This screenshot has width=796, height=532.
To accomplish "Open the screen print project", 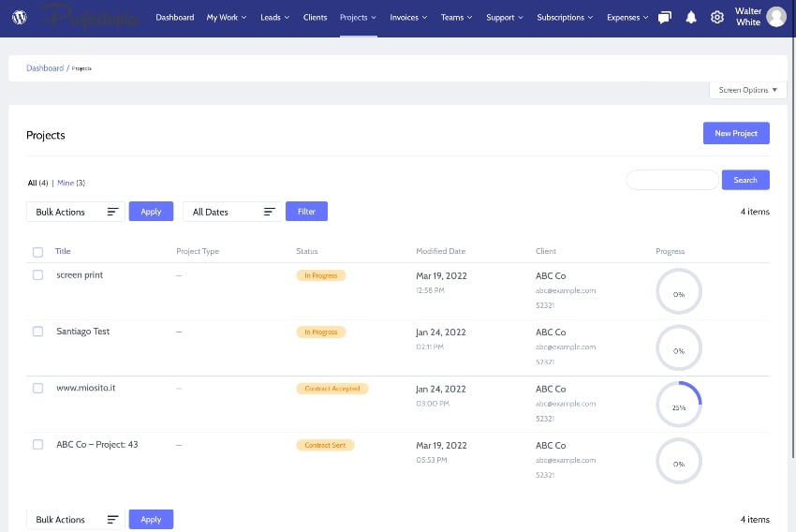I will coord(80,274).
